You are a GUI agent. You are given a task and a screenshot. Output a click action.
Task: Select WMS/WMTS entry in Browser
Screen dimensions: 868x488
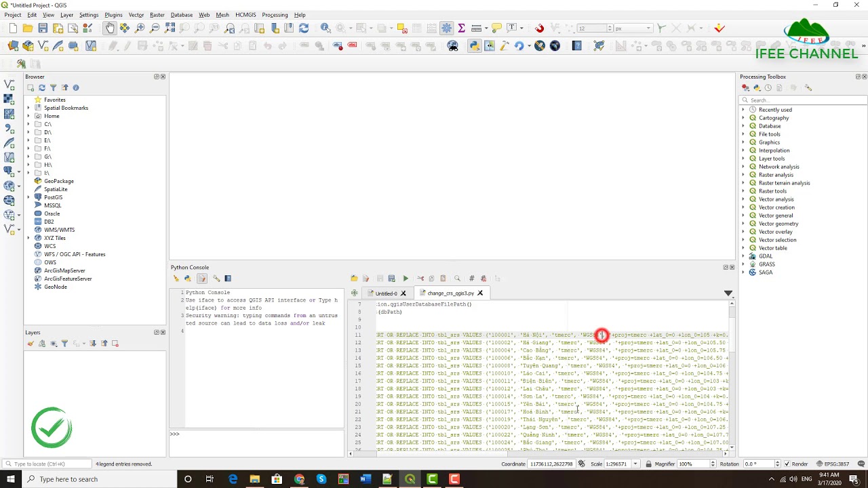[x=59, y=230]
